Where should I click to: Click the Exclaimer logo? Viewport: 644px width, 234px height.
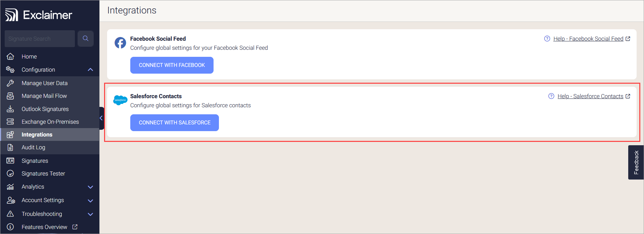[x=38, y=14]
